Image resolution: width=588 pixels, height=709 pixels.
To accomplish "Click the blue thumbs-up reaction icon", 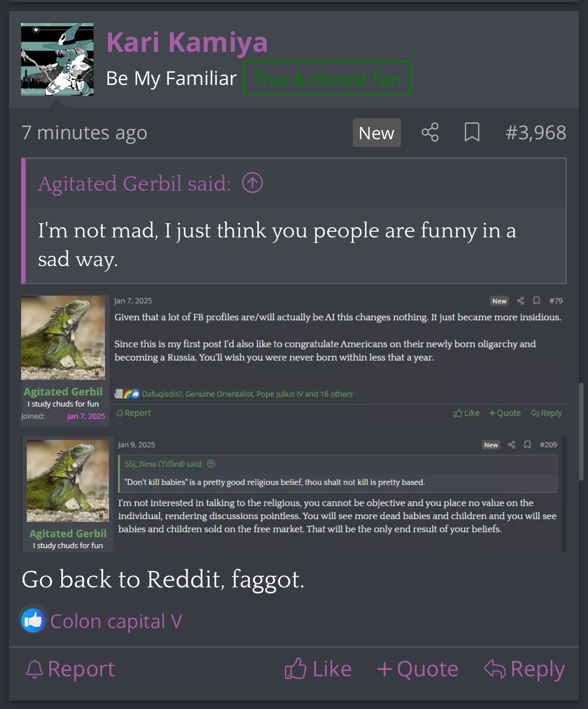I will tap(33, 621).
